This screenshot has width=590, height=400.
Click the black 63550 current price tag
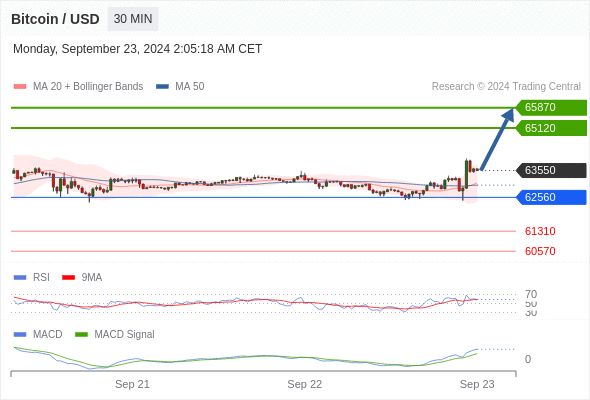point(551,170)
